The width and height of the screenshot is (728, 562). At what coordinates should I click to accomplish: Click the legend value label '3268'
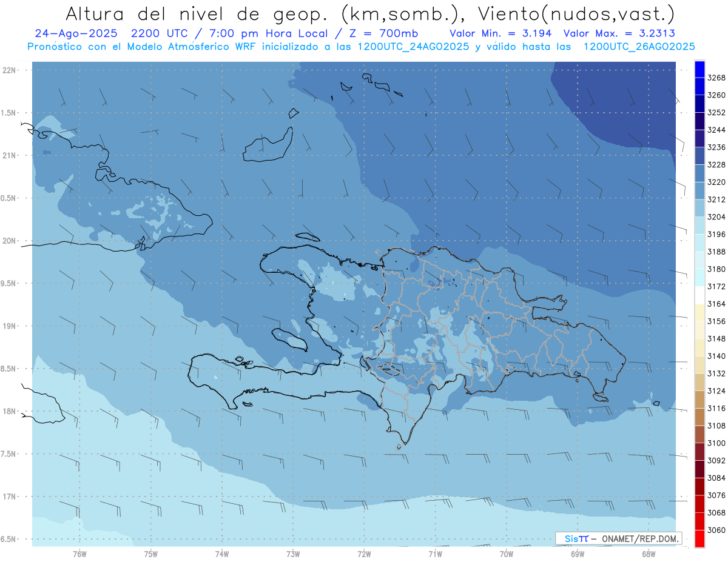(716, 78)
